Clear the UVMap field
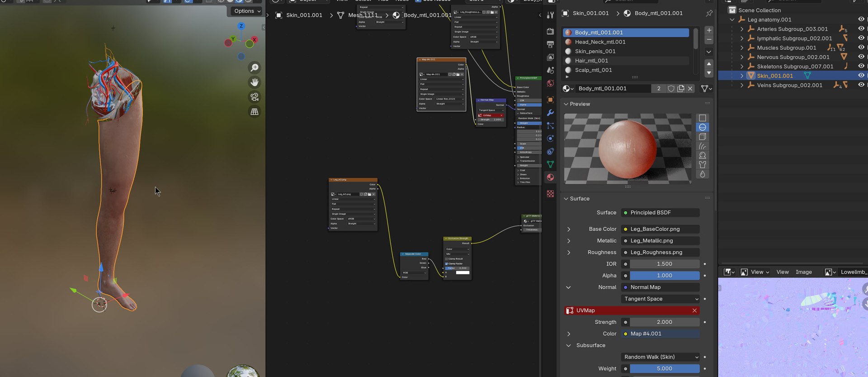This screenshot has height=377, width=868. point(694,310)
